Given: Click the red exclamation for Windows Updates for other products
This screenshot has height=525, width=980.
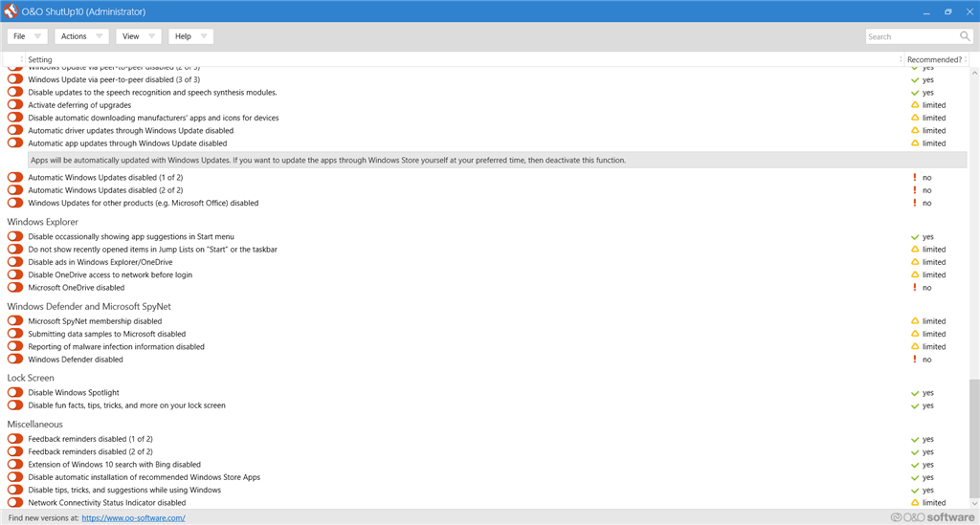Looking at the screenshot, I should tap(915, 203).
